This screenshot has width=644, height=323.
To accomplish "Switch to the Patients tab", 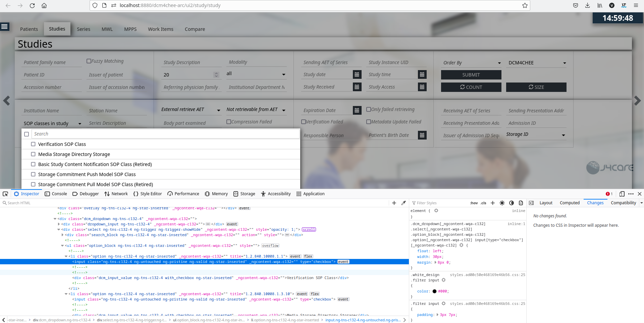I will point(29,29).
